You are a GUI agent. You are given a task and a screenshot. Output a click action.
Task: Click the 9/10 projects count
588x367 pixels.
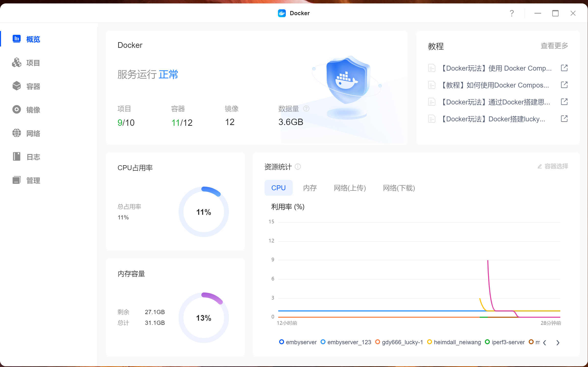126,122
